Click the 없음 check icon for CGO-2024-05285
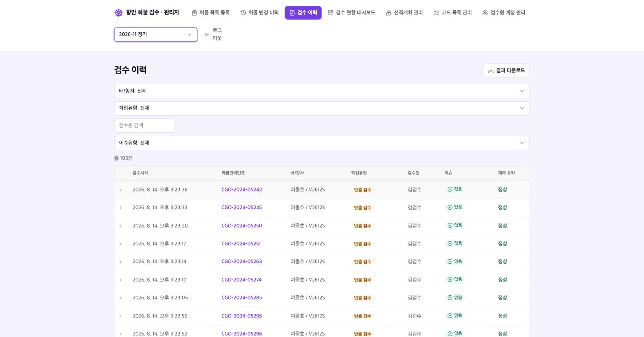644x337 pixels. click(450, 297)
